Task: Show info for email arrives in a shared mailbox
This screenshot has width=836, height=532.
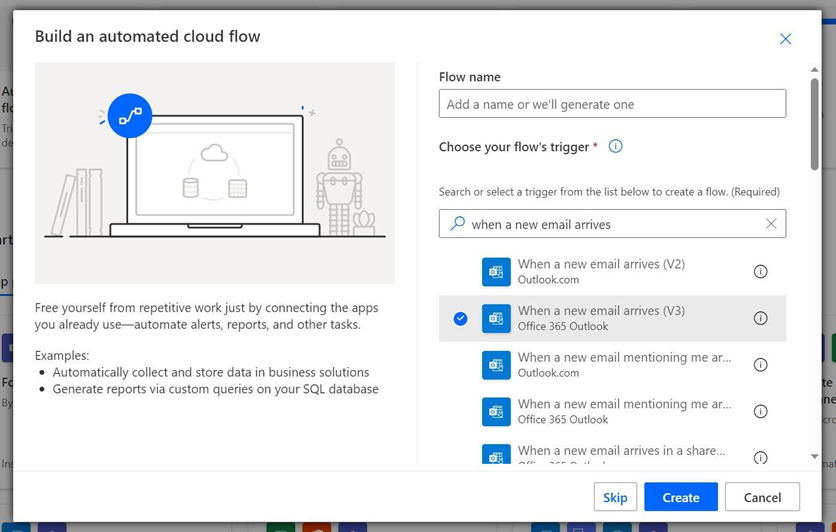Action: click(x=760, y=457)
